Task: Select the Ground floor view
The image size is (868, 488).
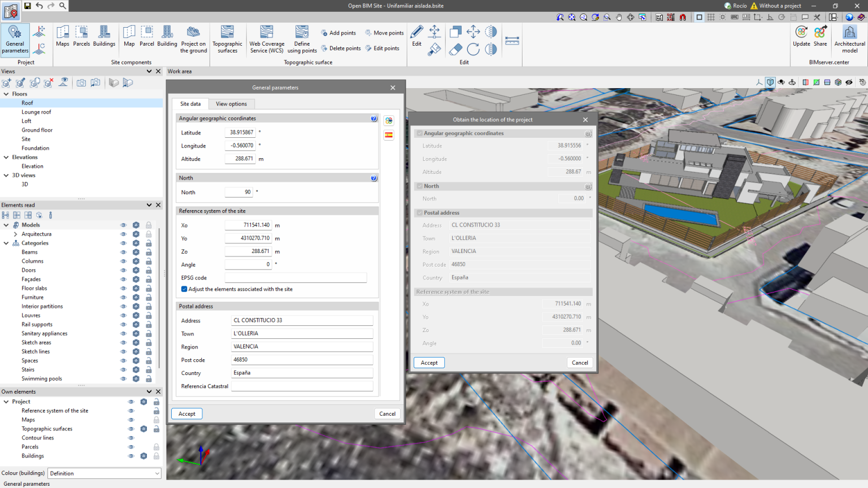Action: click(37, 130)
